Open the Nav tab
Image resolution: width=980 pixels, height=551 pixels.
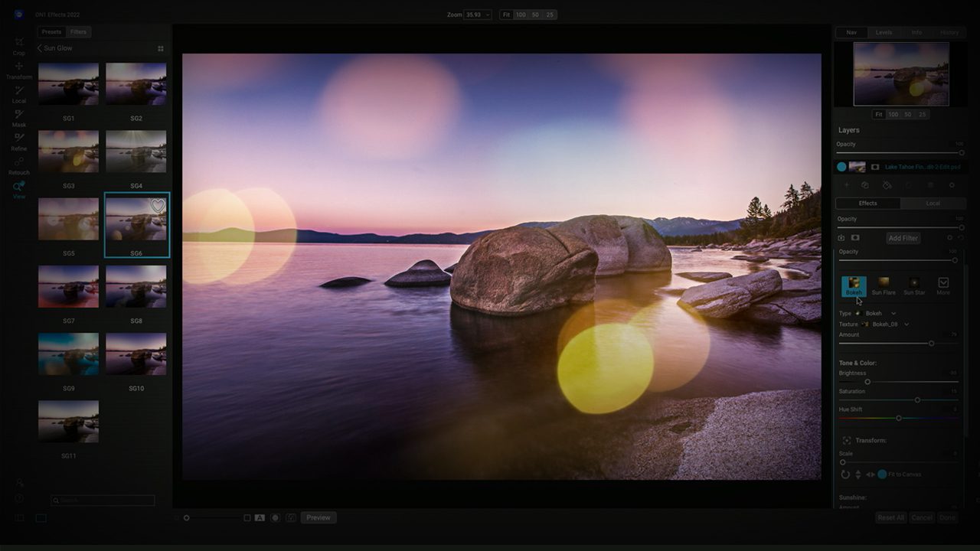click(851, 32)
